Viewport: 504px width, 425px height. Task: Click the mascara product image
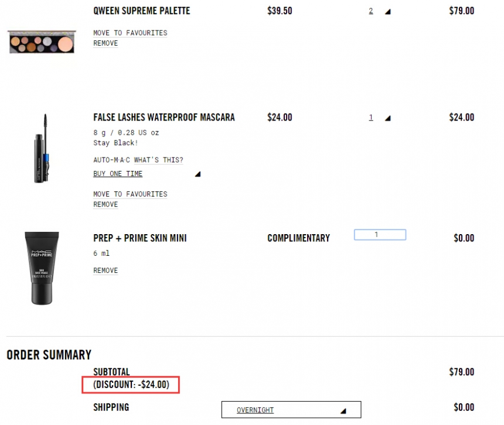tap(41, 148)
